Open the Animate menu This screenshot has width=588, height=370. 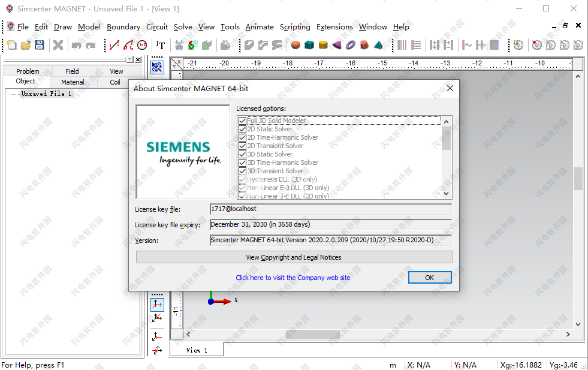pos(260,26)
